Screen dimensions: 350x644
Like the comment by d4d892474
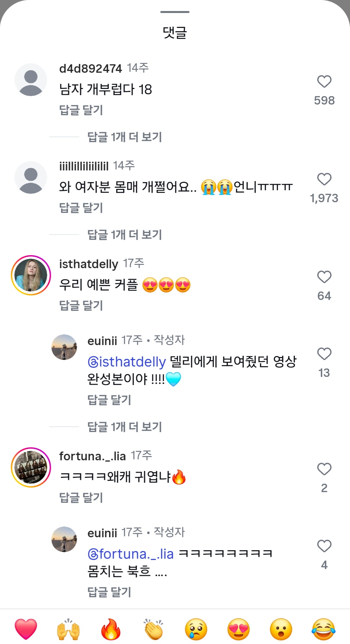[x=324, y=81]
